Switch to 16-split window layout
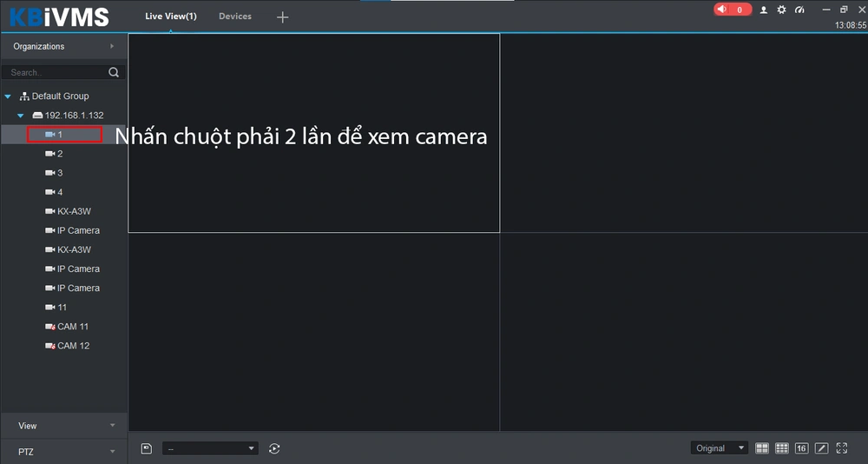Image resolution: width=868 pixels, height=464 pixels. click(801, 447)
